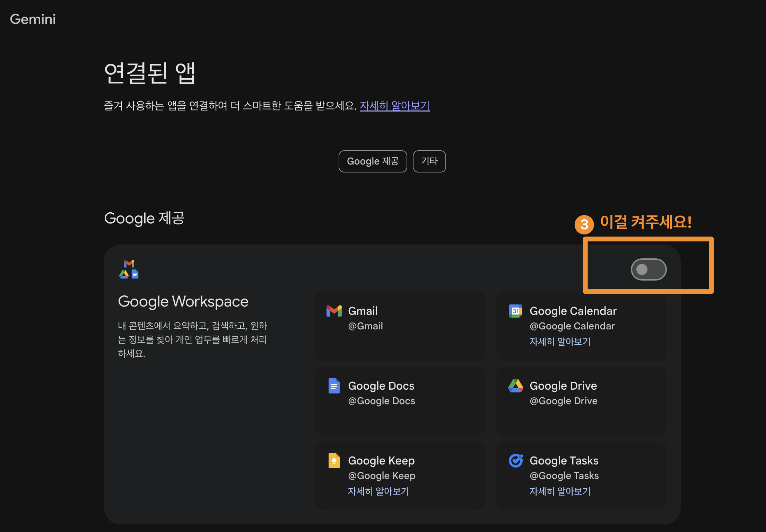Click the Google Workspace suite icon cluster
Image resolution: width=766 pixels, height=532 pixels.
[x=129, y=269]
